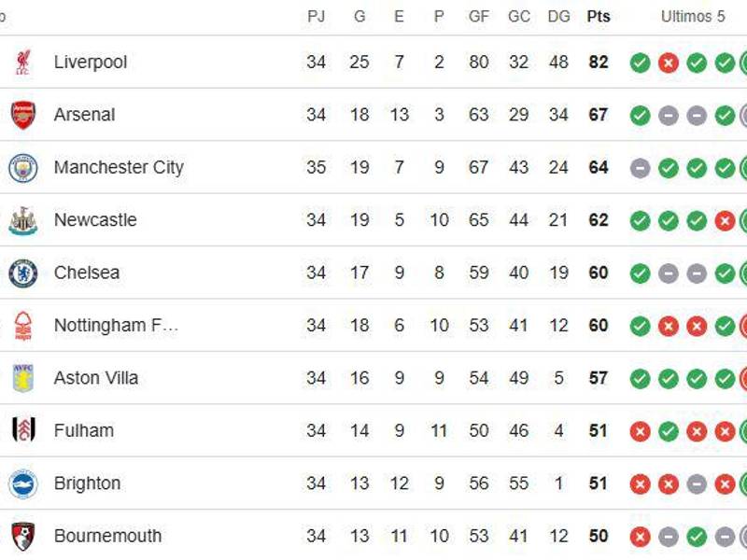
Task: Click the Newcastle club crest
Action: click(x=23, y=220)
